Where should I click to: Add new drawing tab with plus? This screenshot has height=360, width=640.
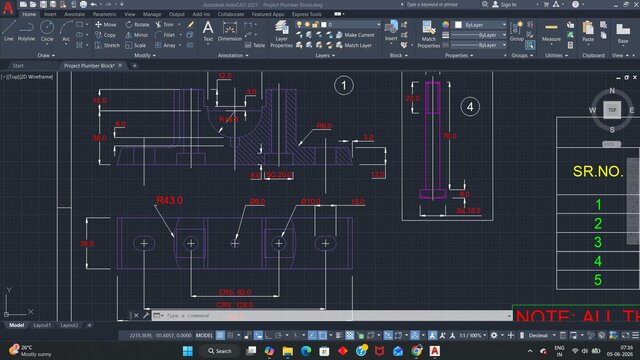(x=134, y=66)
